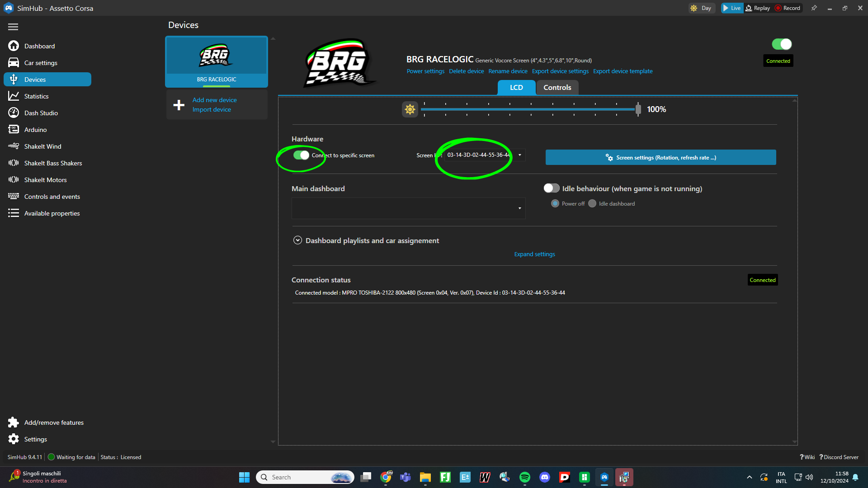This screenshot has width=868, height=488.
Task: Click the Record button
Action: [788, 8]
